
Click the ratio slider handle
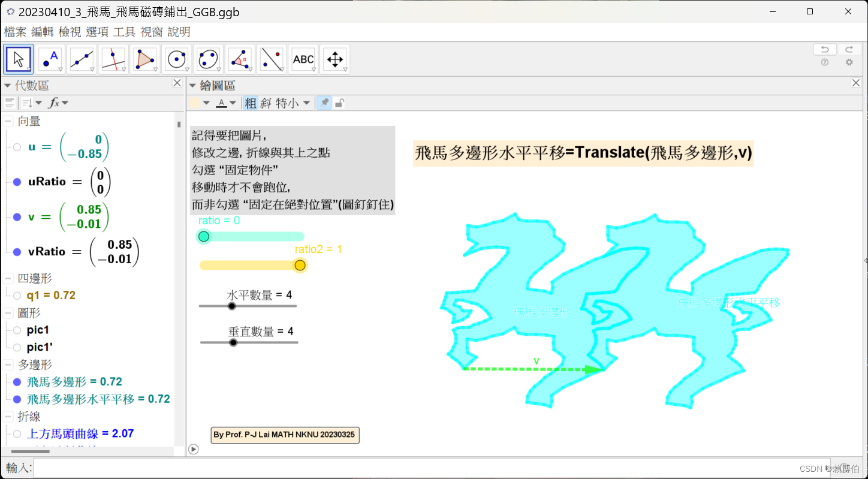(204, 236)
